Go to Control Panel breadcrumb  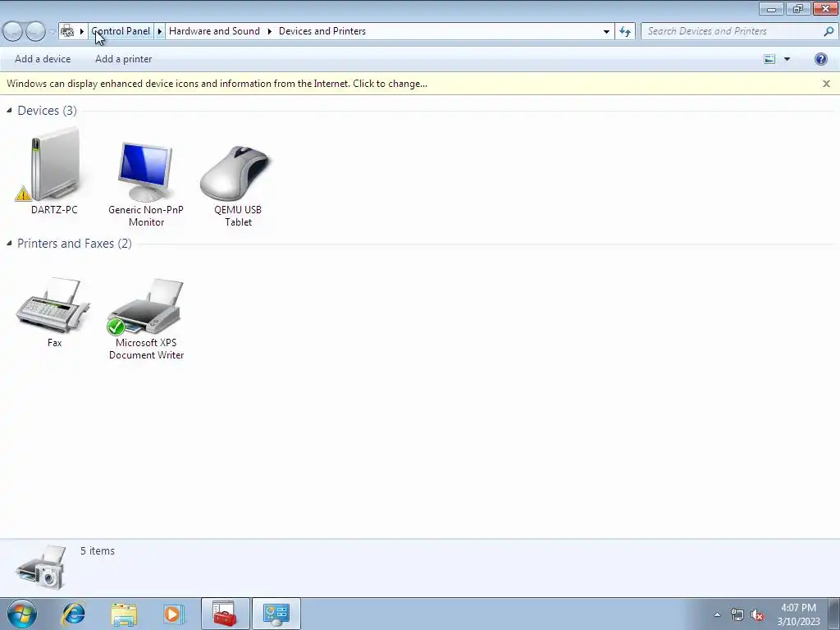[x=121, y=31]
